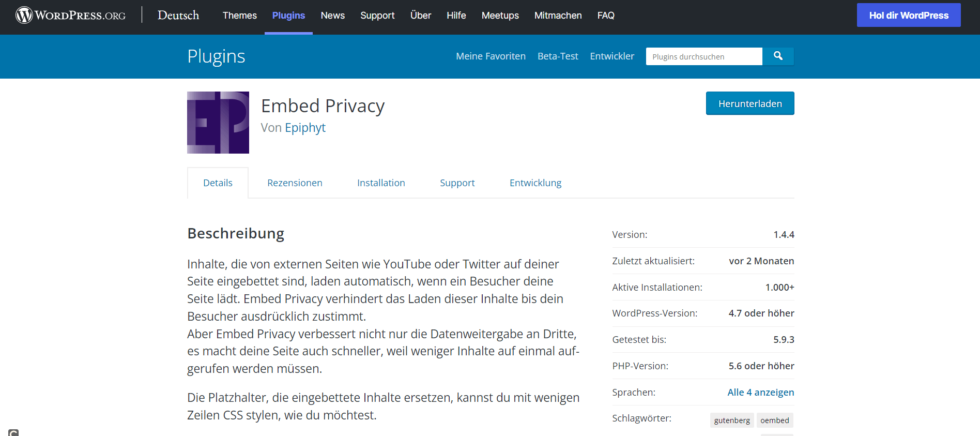Focus the Plugins durchsuchen search field
Viewport: 980px width, 436px height.
tap(704, 56)
